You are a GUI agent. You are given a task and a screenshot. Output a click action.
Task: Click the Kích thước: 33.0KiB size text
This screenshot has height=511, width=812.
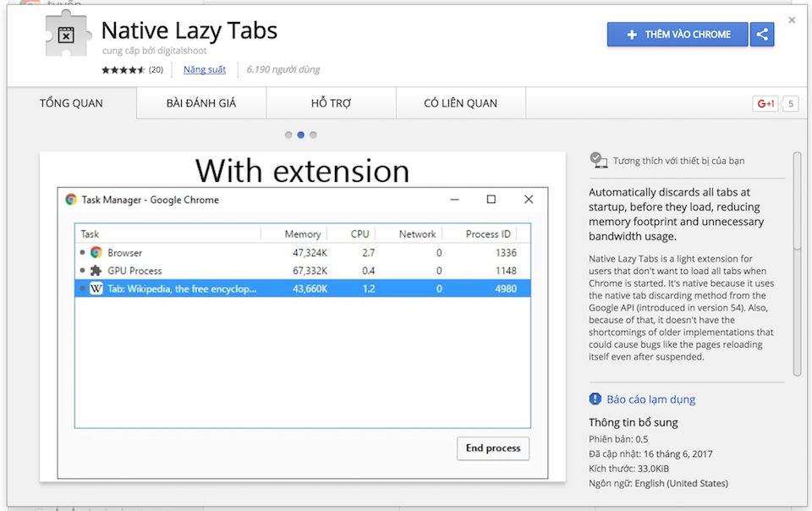[x=628, y=469]
